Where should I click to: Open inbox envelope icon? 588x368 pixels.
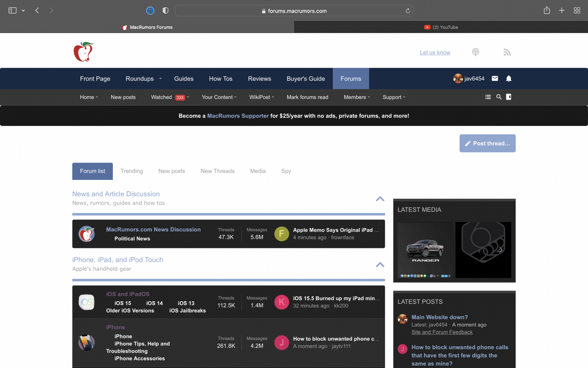click(x=495, y=78)
